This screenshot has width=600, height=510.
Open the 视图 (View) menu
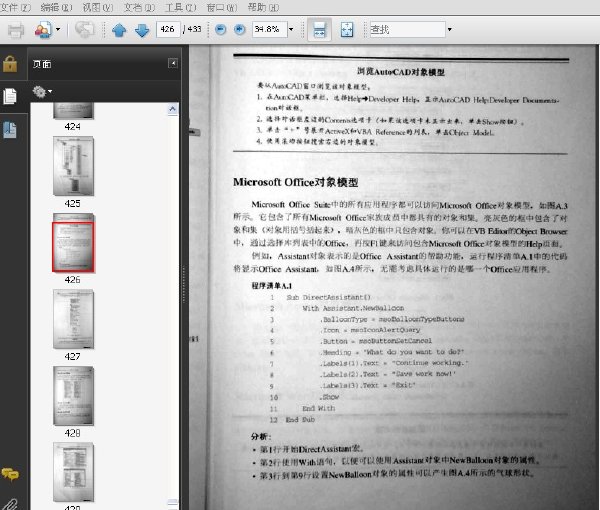(x=98, y=7)
